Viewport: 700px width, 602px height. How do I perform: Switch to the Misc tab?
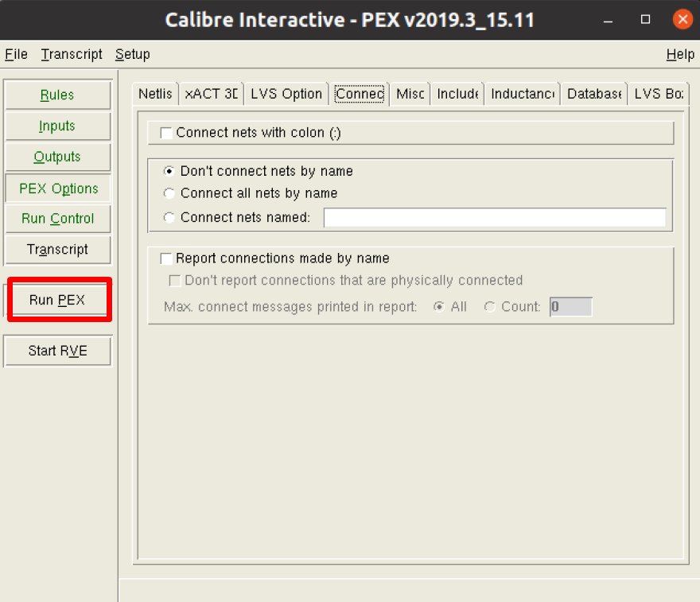(x=410, y=94)
